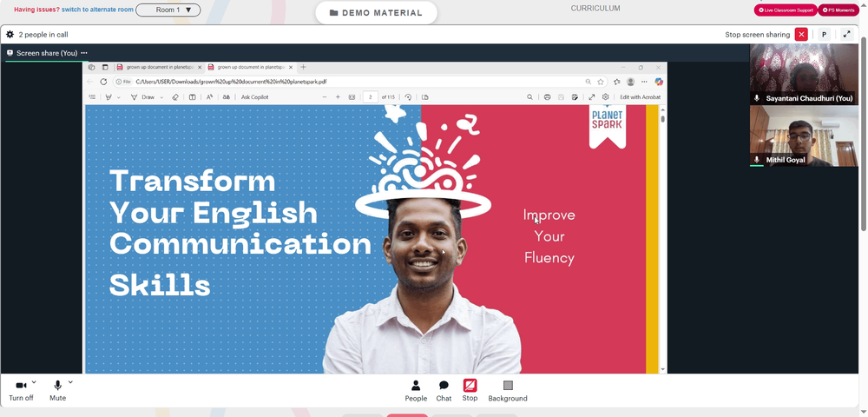Image resolution: width=868 pixels, height=417 pixels.
Task: Open camera options chevron
Action: pyautogui.click(x=34, y=382)
